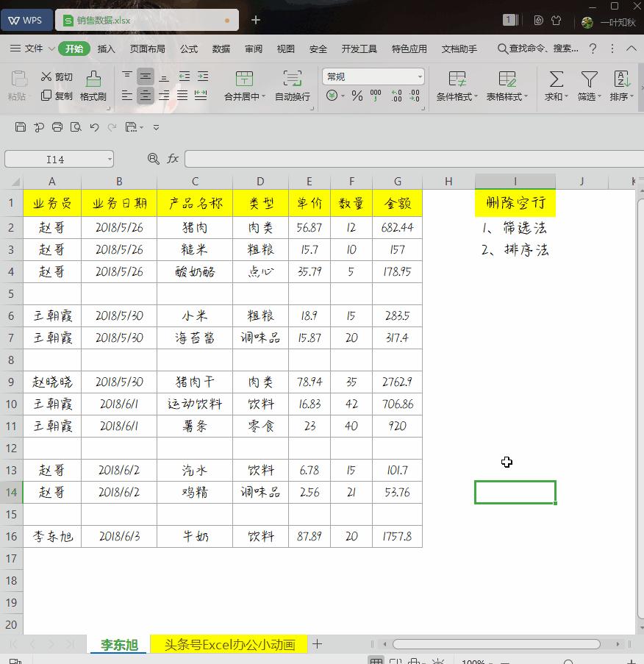This screenshot has width=644, height=664.
Task: Toggle center horizontal alignment
Action: point(145,94)
